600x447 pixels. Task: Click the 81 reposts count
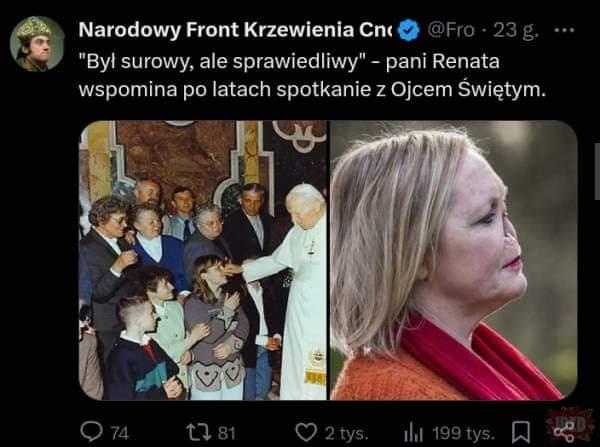(227, 433)
